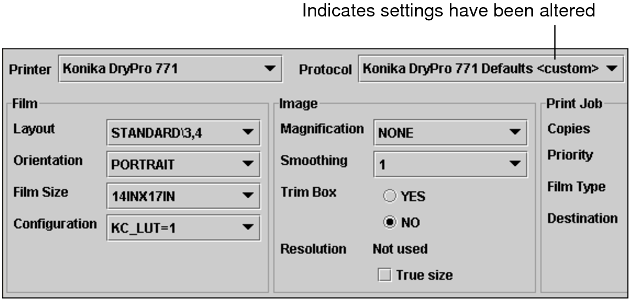Click the Configuration dropdown arrow icon
644x302 pixels.
247,226
